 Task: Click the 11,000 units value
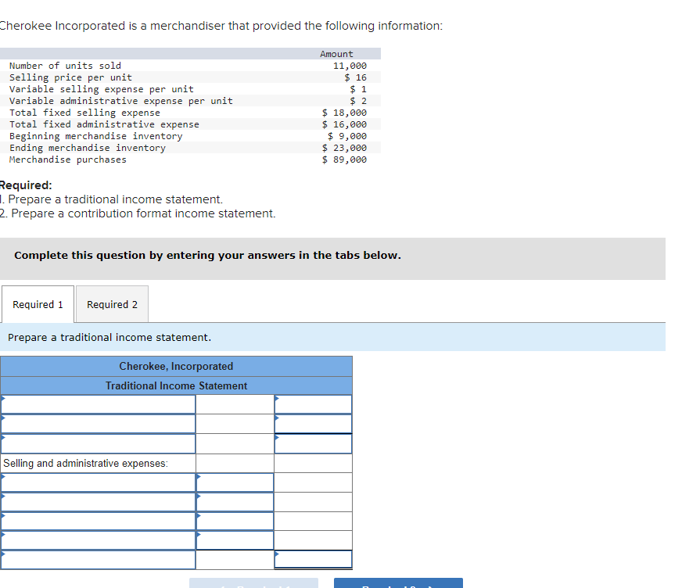click(x=350, y=66)
